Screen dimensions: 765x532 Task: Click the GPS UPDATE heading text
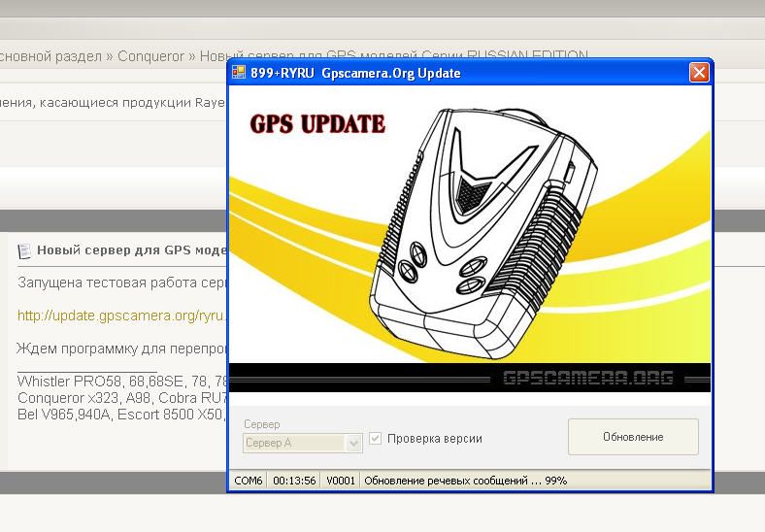[317, 123]
